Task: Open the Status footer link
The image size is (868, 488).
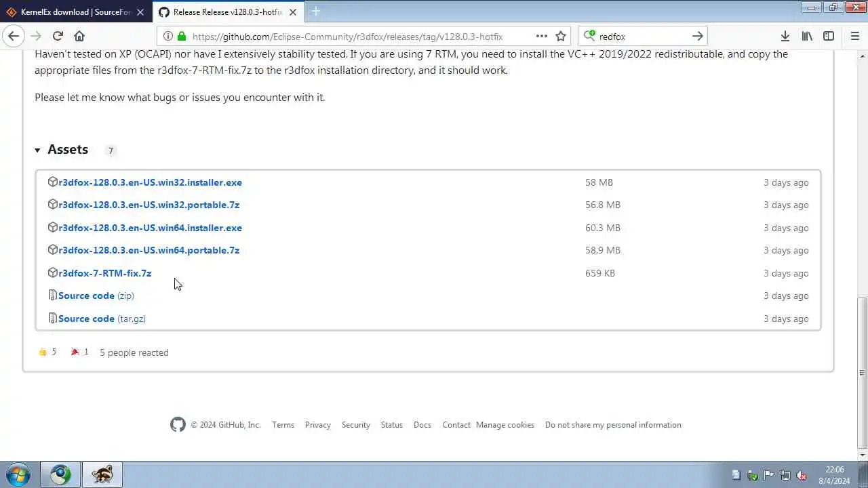Action: click(x=391, y=425)
